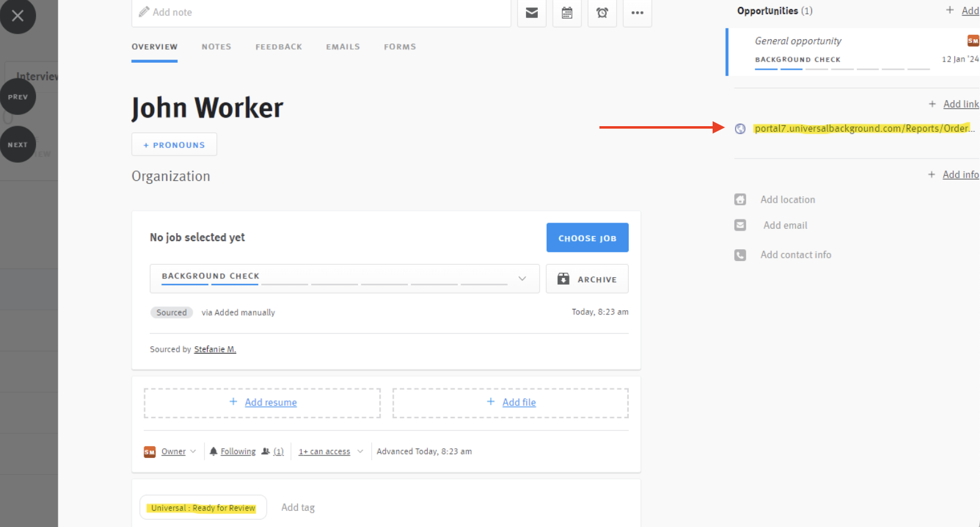Click the Add resume link

[x=270, y=403]
